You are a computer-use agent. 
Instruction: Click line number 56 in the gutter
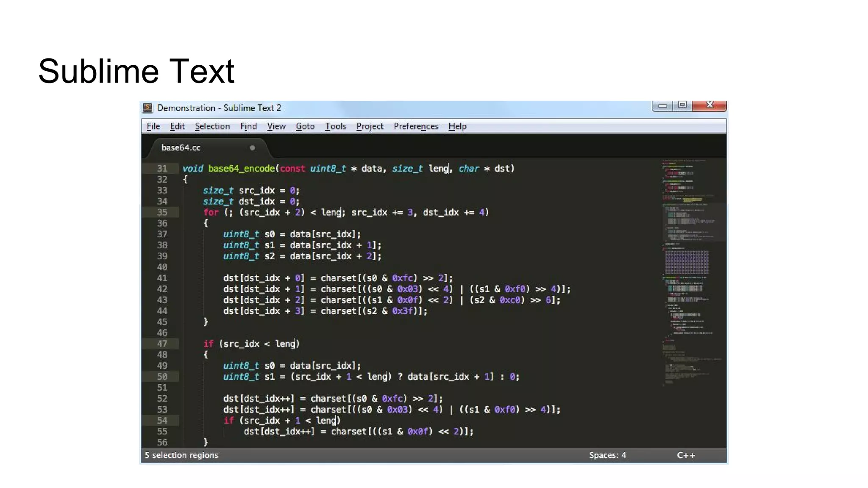click(162, 442)
